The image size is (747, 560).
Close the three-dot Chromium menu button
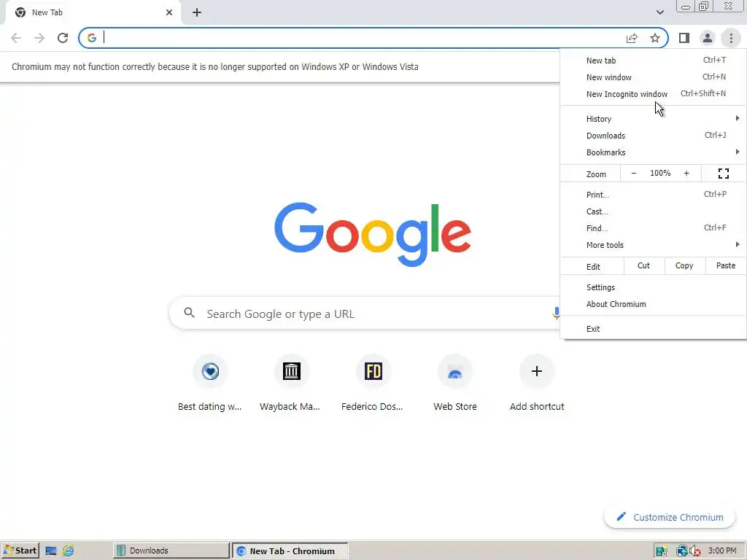(731, 38)
